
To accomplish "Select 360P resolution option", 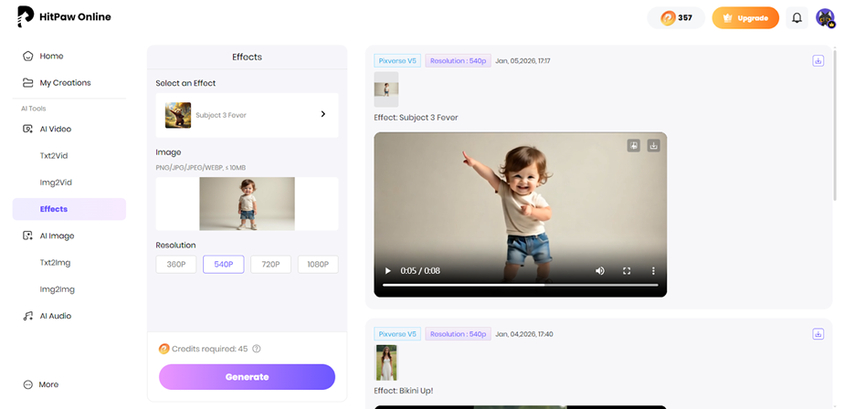I will click(176, 264).
